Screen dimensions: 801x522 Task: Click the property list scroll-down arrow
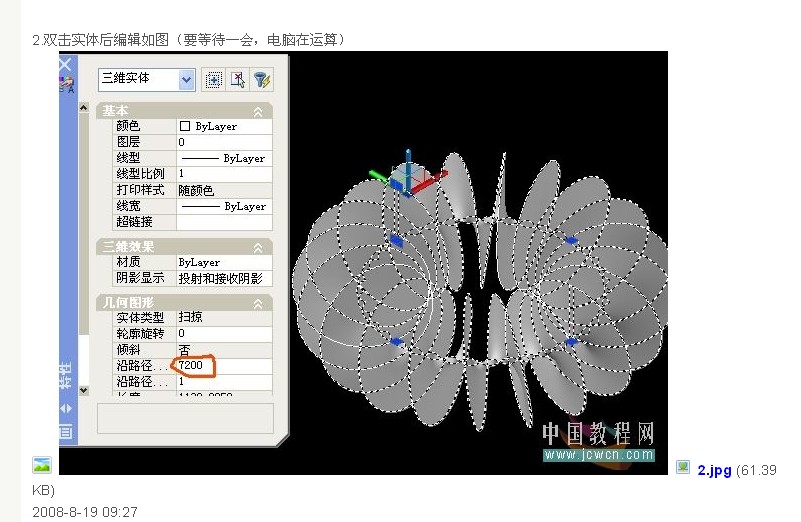(84, 390)
